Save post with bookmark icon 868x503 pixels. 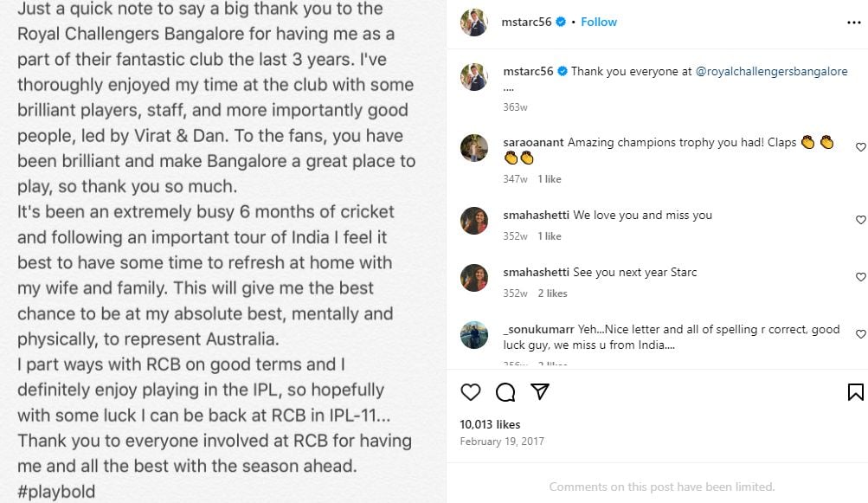click(855, 392)
